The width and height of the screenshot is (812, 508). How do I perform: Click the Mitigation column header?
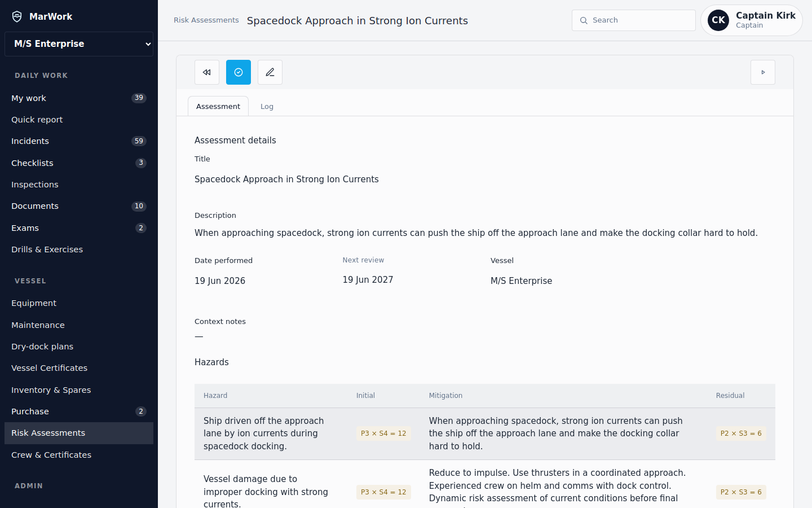pos(445,396)
